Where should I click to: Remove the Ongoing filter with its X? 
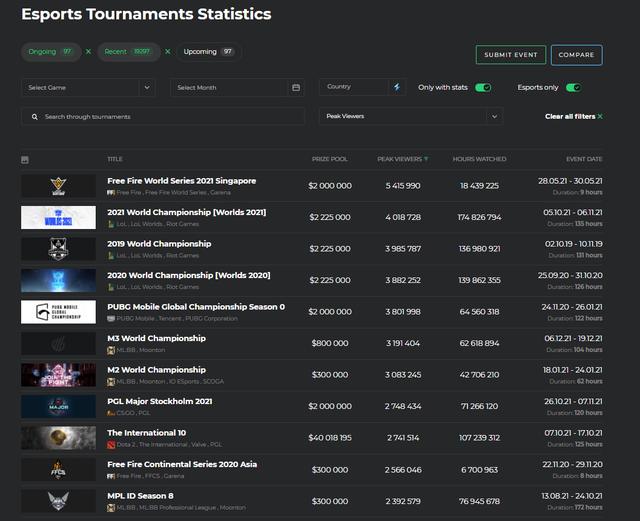coord(88,52)
